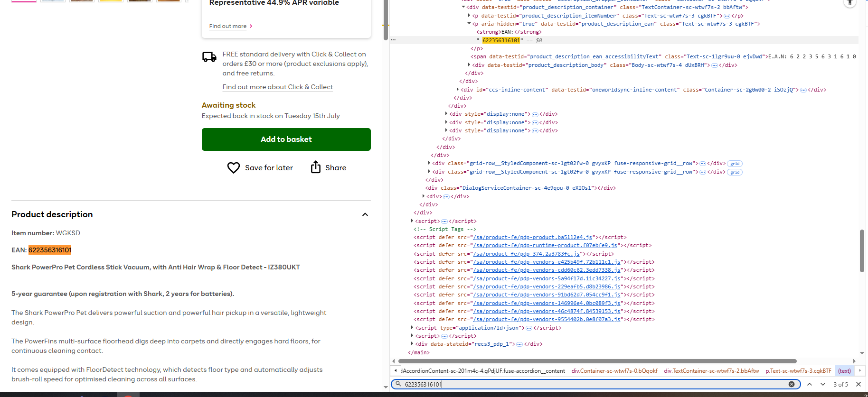Click DevTools vertical scrollbar thumb

[x=861, y=251]
